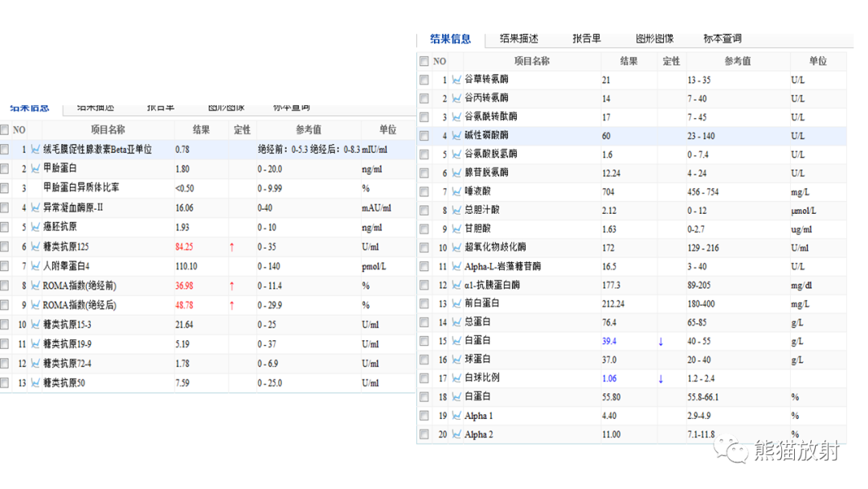Image resolution: width=868 pixels, height=489 pixels.
Task: Click trend icon beside Alpha 2
Action: [x=457, y=434]
